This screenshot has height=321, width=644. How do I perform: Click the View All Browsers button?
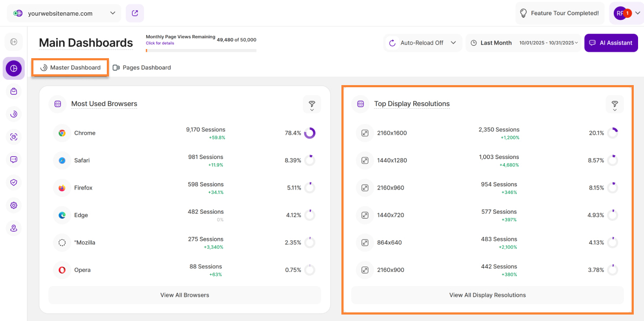[184, 295]
